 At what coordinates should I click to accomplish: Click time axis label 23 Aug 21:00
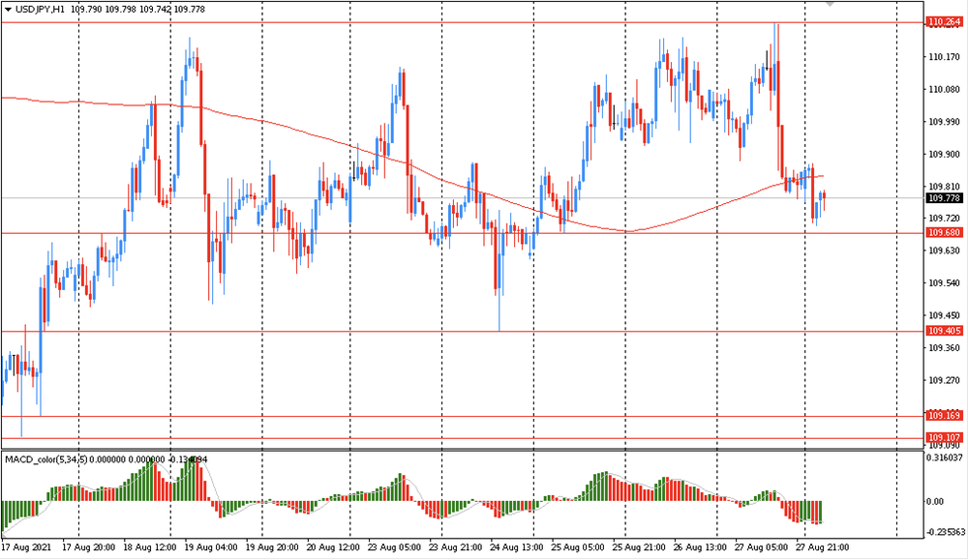tap(456, 547)
